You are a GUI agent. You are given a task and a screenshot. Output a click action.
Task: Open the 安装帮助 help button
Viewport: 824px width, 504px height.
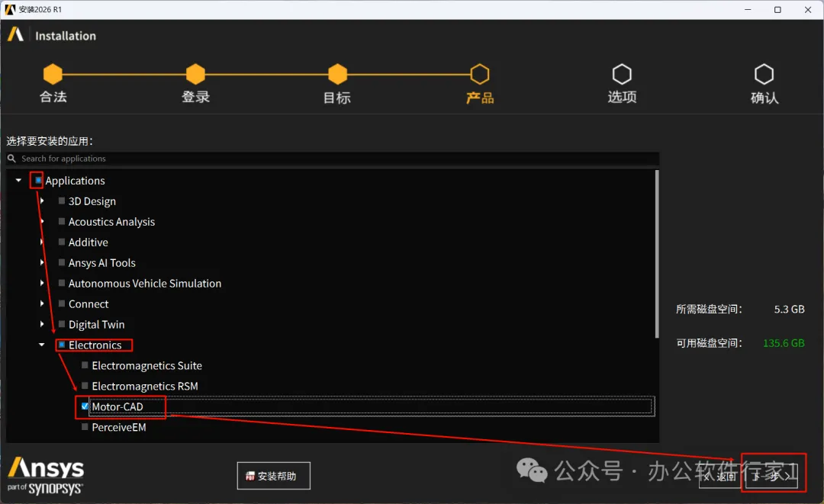(x=273, y=476)
